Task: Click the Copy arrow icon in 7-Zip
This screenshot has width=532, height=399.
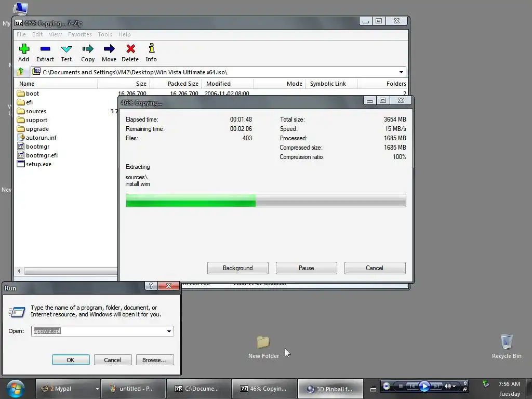Action: [x=87, y=49]
